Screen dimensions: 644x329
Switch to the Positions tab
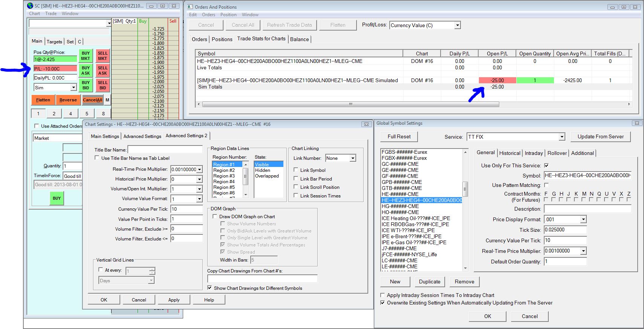(x=222, y=39)
